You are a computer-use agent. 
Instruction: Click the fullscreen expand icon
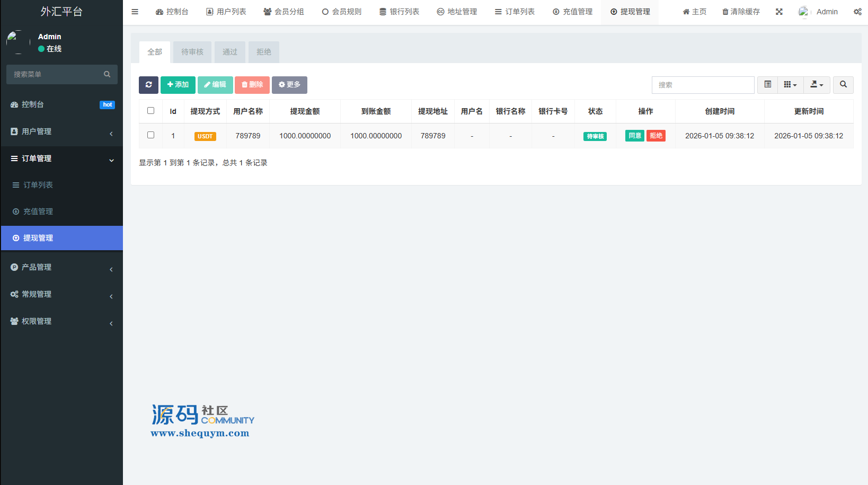[x=779, y=12]
